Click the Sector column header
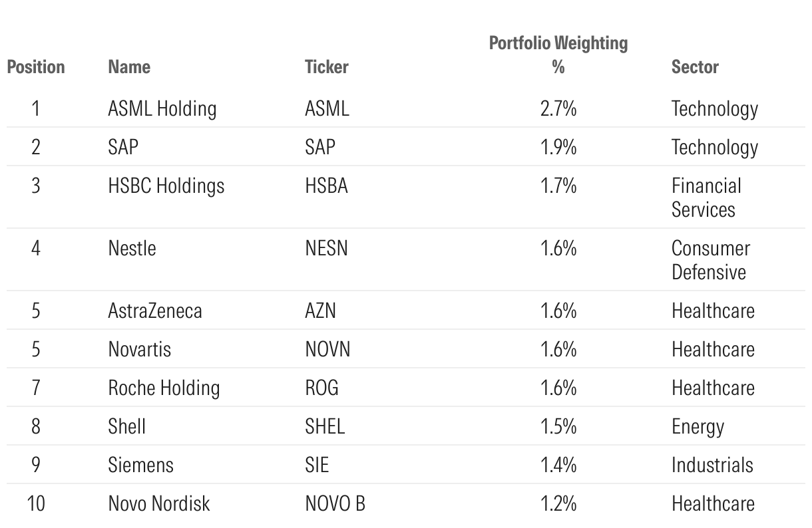Viewport: 812px width, 528px height. 695,67
